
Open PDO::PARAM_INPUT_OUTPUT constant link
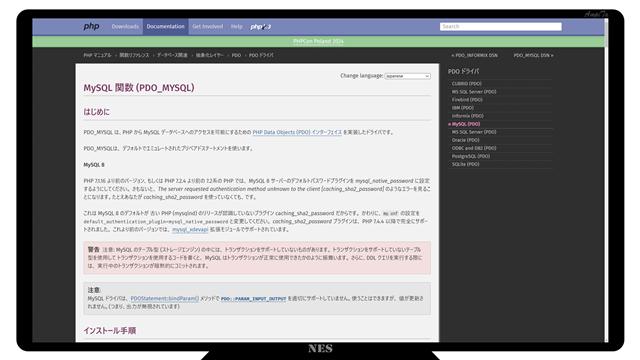[253, 299]
